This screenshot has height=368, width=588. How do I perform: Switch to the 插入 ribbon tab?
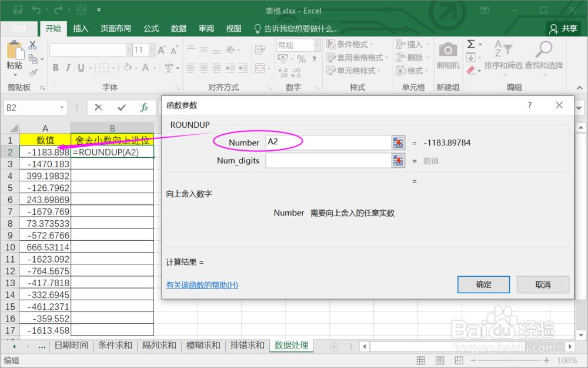tap(80, 28)
